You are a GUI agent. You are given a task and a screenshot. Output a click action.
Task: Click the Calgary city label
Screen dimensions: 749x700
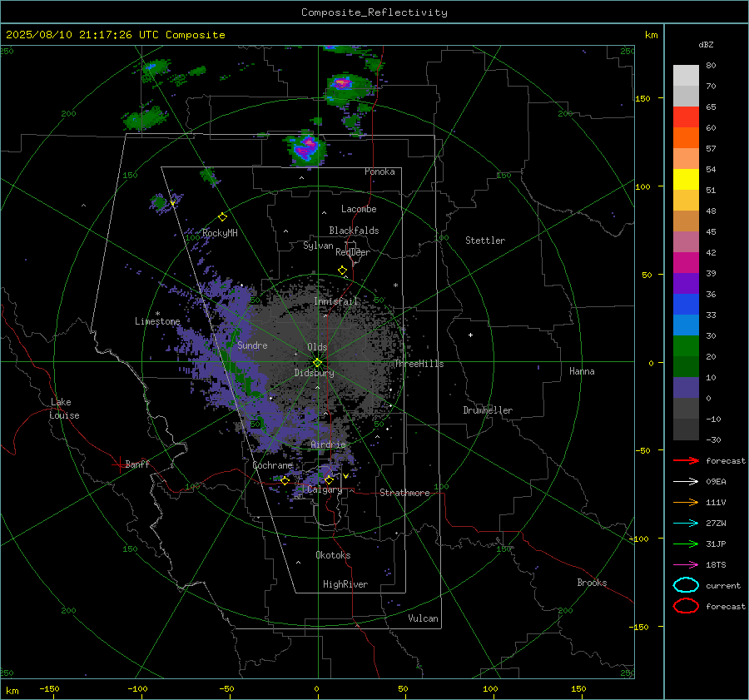pyautogui.click(x=325, y=489)
